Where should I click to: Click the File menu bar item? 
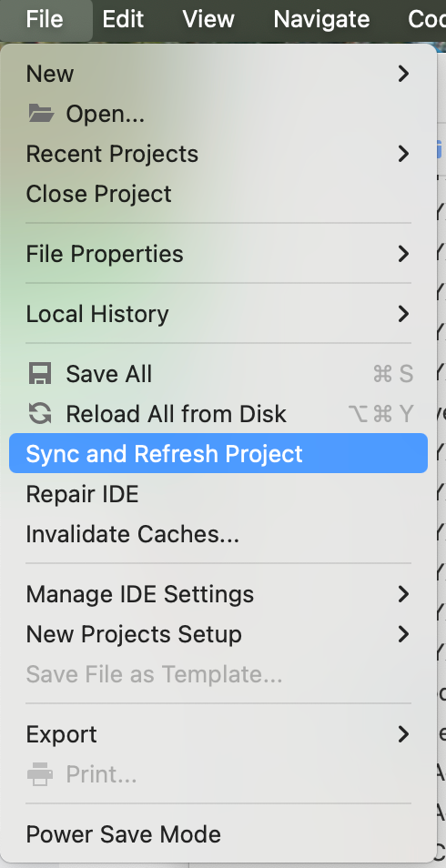45,19
